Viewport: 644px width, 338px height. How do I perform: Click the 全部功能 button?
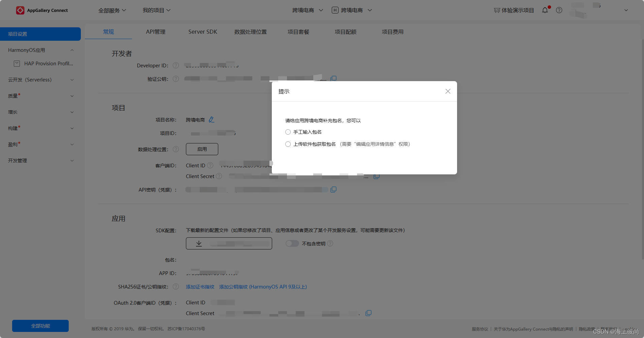[40, 326]
